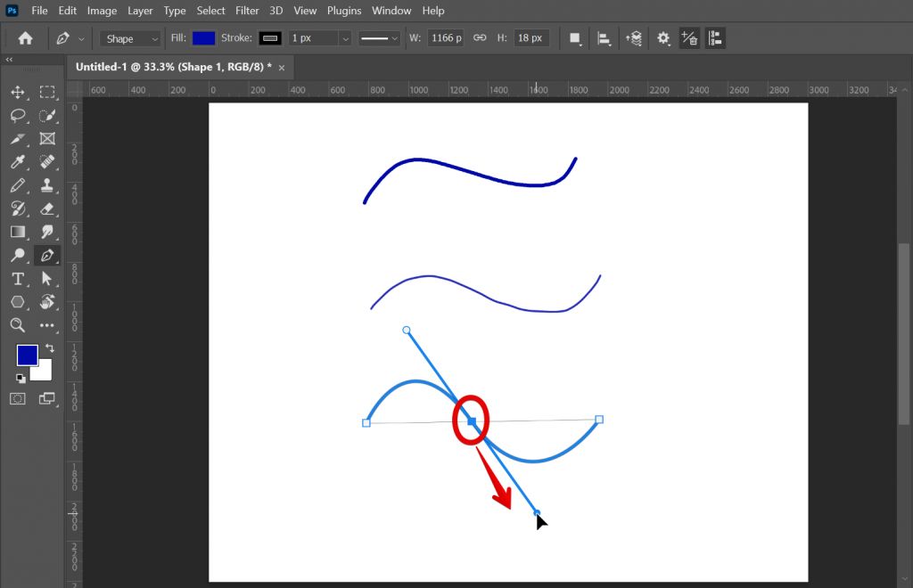Select the Lasso tool

coord(18,115)
